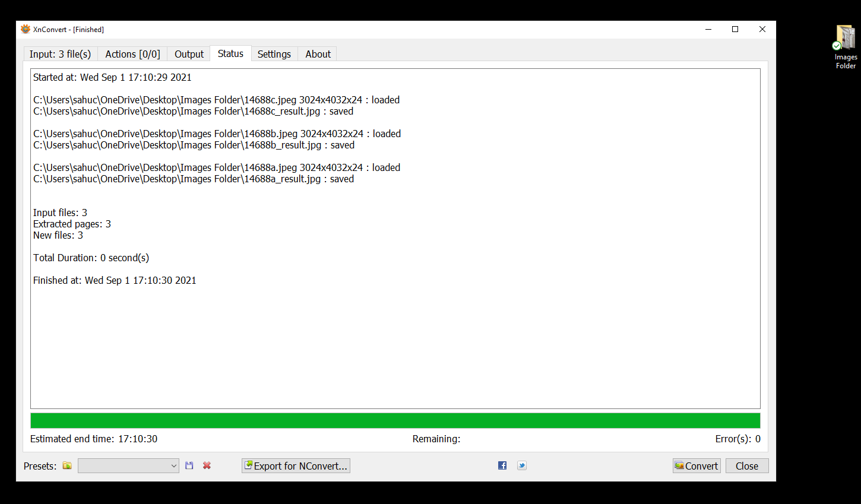The height and width of the screenshot is (504, 861).
Task: Minimize the XnConvert window
Action: 708,29
